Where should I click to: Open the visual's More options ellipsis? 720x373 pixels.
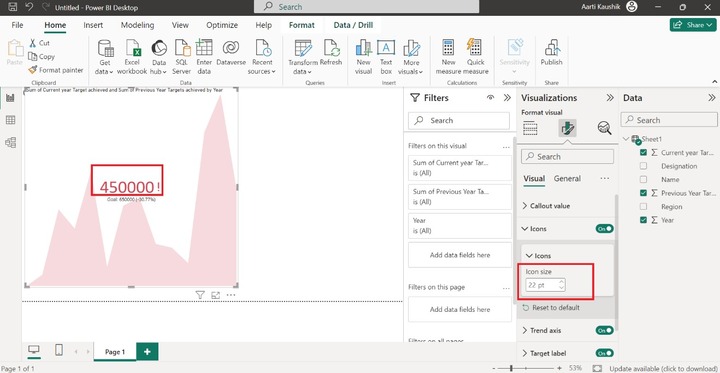[231, 295]
